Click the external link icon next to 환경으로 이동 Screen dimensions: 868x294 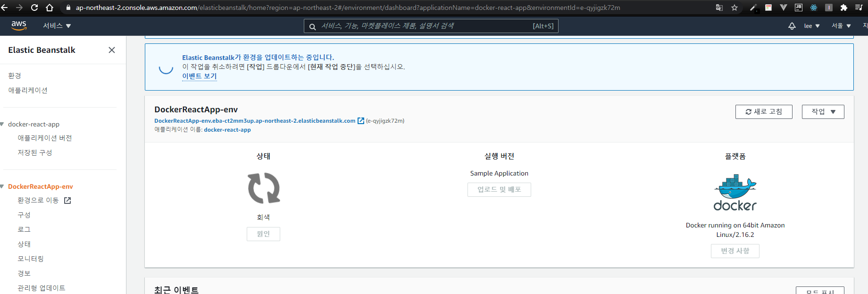click(67, 201)
